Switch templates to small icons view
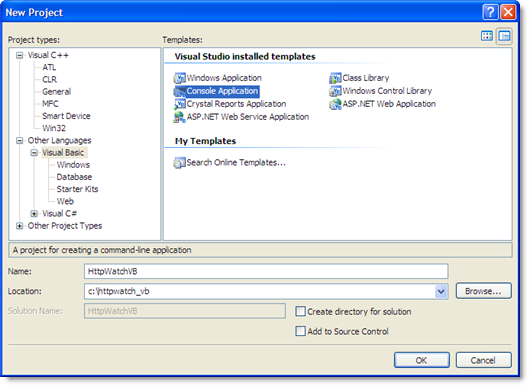The width and height of the screenshot is (529, 386). coord(504,36)
